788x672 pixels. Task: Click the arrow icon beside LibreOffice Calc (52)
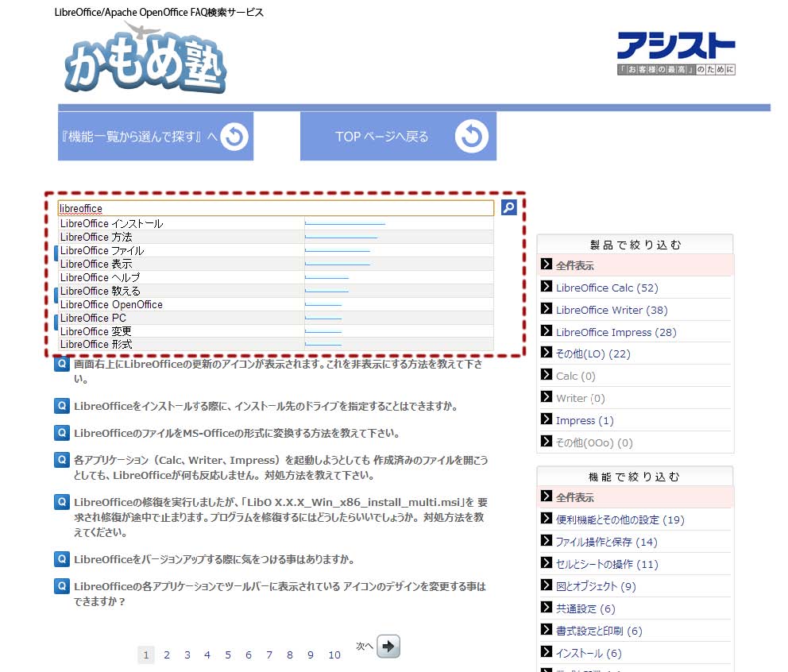point(547,286)
